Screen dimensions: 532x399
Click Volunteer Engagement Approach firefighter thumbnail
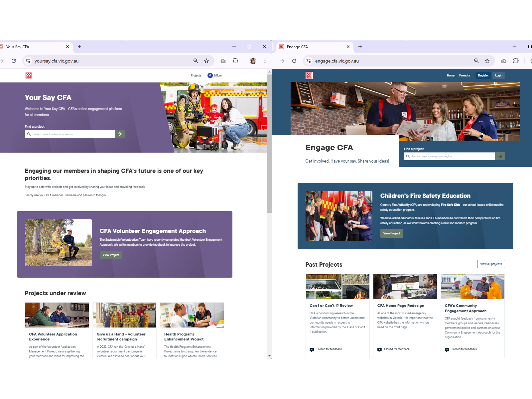(x=58, y=243)
